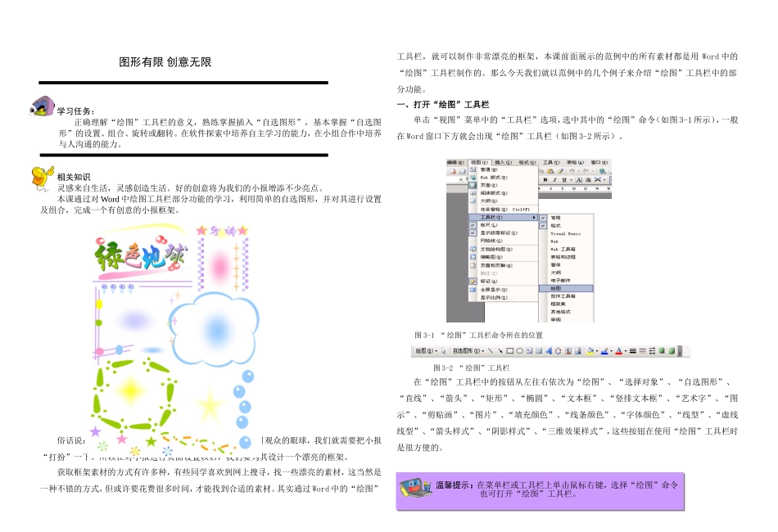The image size is (778, 532).
Task: Click the Underline button in format toolbar
Action: coord(564,179)
